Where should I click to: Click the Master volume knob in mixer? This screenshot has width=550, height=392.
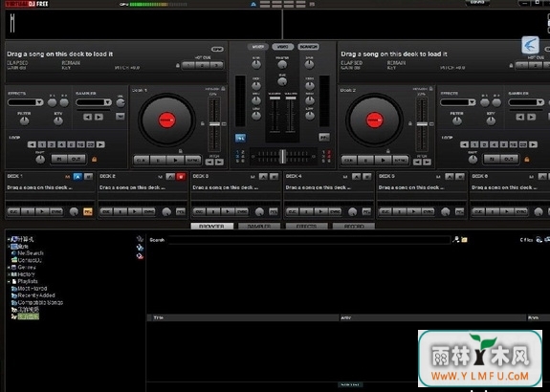[282, 65]
